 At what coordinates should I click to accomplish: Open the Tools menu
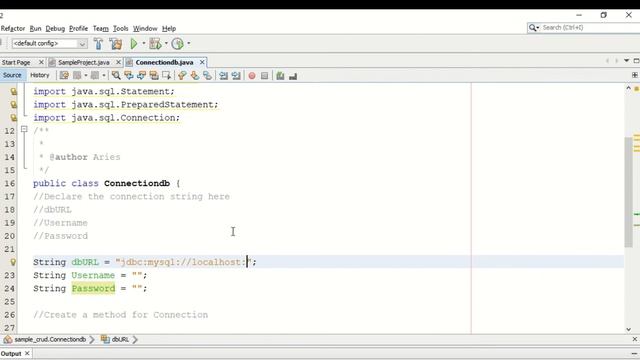[x=120, y=29]
